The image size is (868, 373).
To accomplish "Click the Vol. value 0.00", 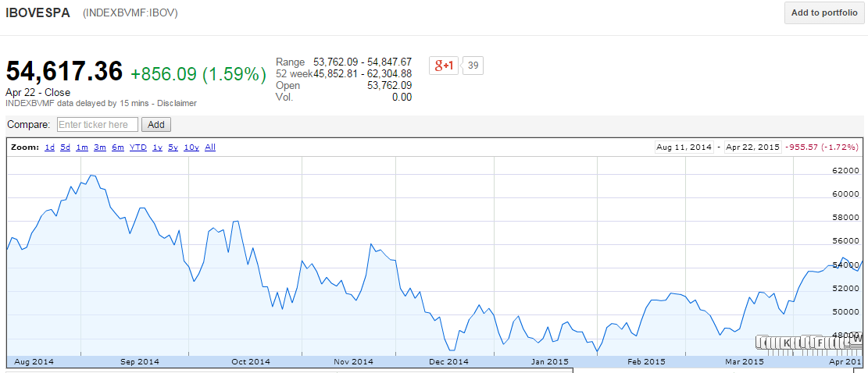I will coord(402,98).
